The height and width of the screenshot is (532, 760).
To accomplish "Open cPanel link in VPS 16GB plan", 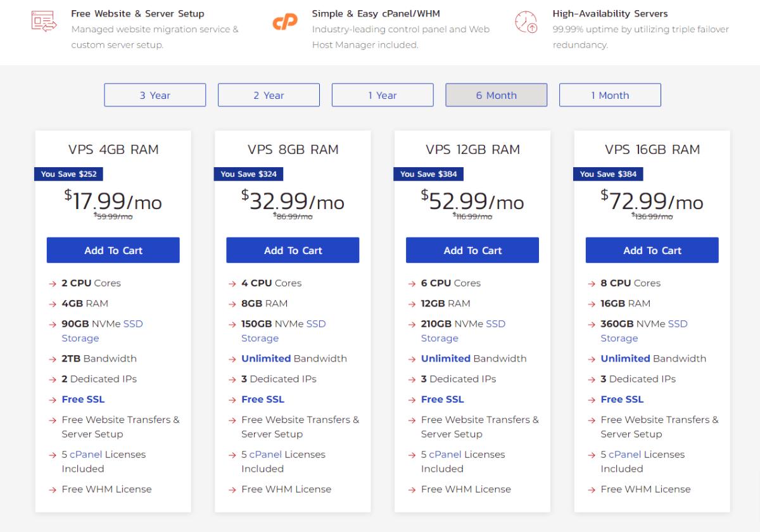I will click(625, 454).
